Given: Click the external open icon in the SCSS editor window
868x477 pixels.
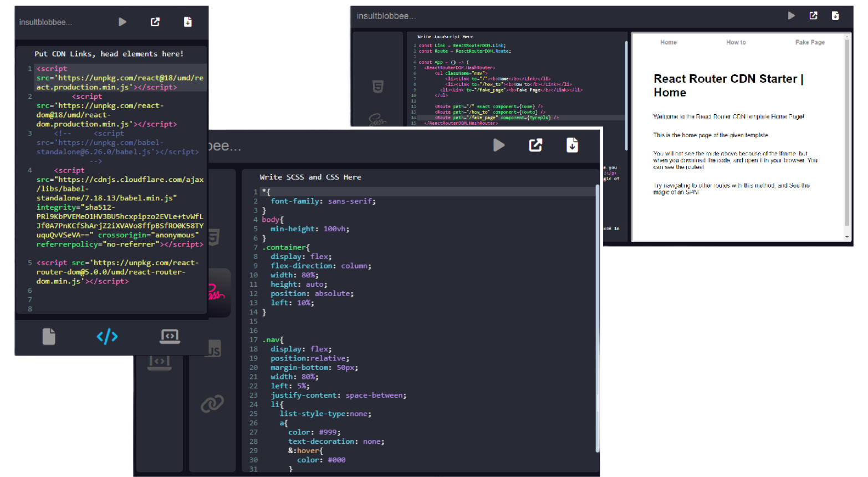Looking at the screenshot, I should [x=535, y=145].
